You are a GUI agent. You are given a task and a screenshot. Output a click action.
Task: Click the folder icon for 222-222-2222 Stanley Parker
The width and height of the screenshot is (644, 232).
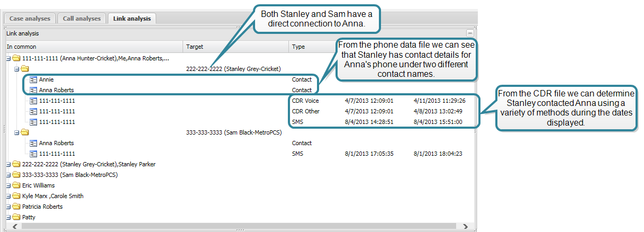(16, 164)
